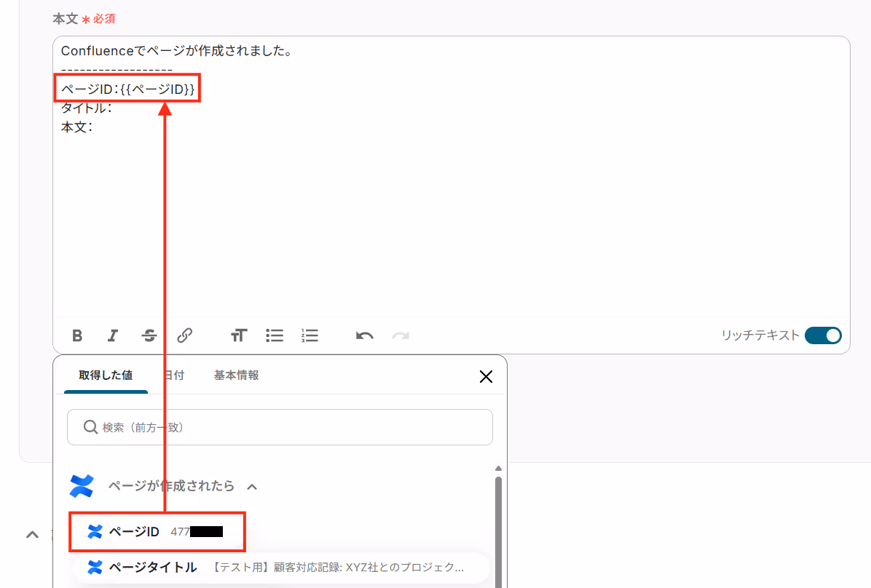
Task: Turn off the リッチテキスト switch
Action: tap(823, 335)
